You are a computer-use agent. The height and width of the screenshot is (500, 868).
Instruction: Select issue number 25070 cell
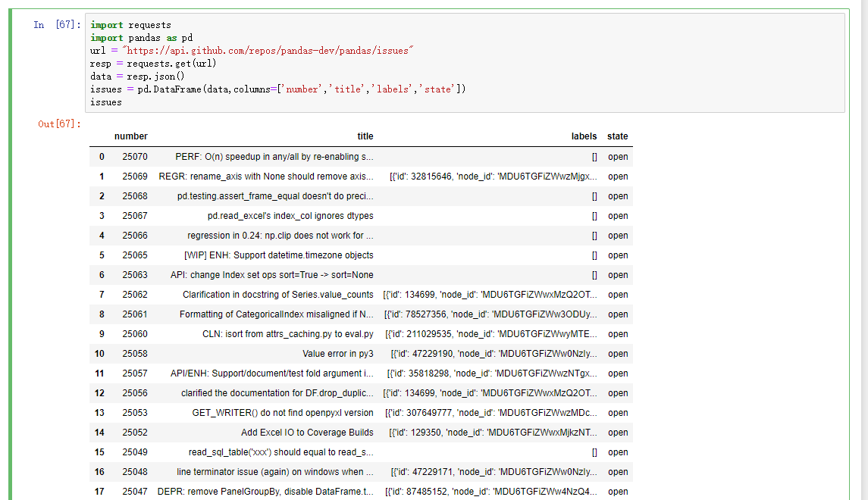[134, 157]
